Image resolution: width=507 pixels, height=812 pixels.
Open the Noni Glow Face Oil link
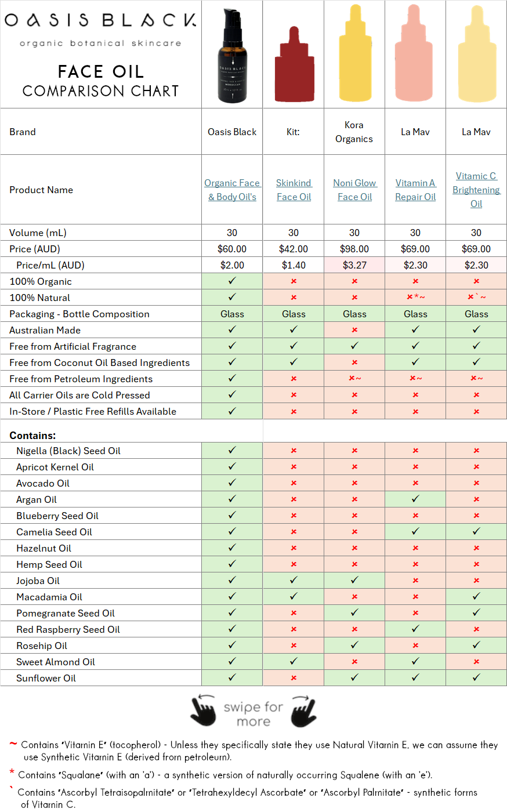click(x=354, y=190)
